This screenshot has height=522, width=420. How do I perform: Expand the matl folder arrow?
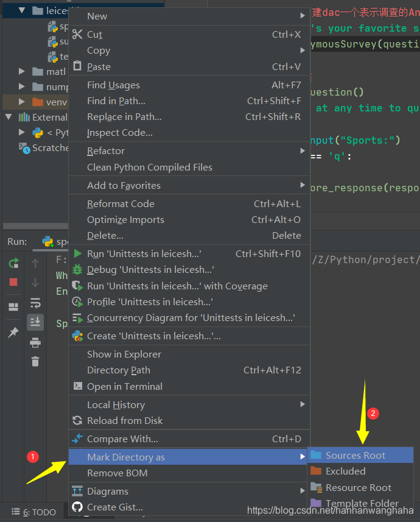click(x=22, y=71)
